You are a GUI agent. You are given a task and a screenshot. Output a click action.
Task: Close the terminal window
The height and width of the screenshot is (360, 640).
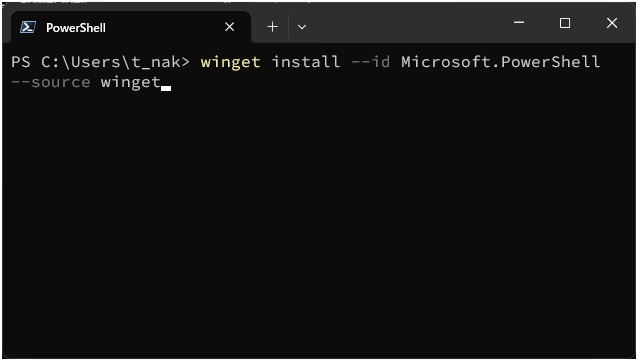(x=612, y=23)
